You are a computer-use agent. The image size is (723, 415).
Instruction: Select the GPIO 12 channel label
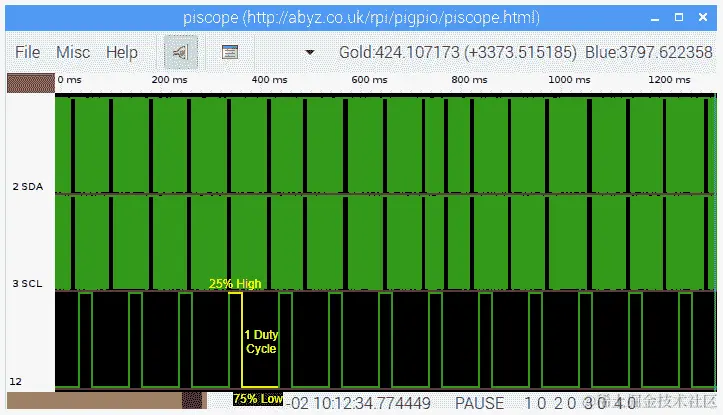point(16,381)
